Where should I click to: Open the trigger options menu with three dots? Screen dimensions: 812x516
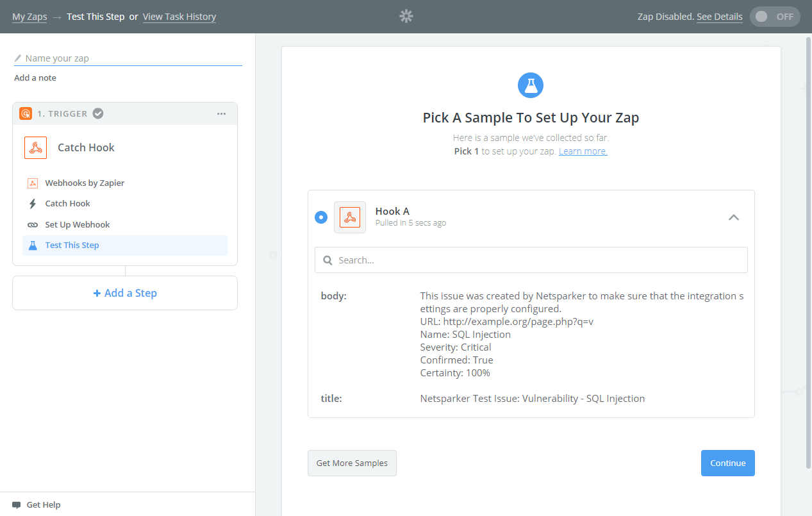[x=221, y=113]
